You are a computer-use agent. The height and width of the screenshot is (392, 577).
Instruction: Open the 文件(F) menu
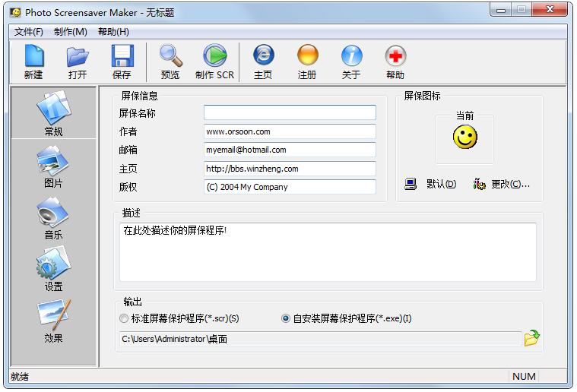coord(29,32)
